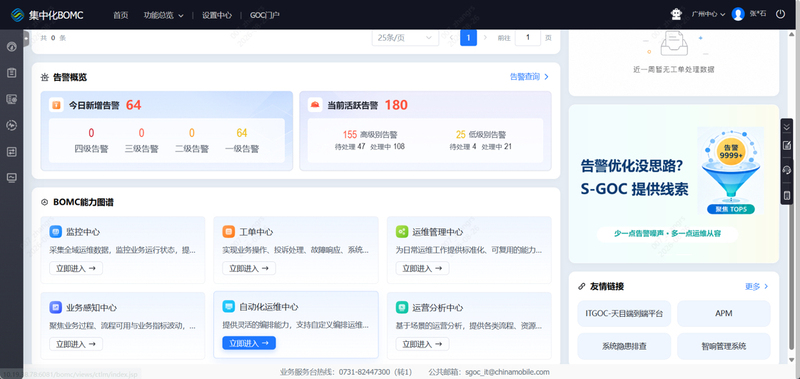Open the floating edit note icon
The image size is (800, 379).
click(787, 146)
